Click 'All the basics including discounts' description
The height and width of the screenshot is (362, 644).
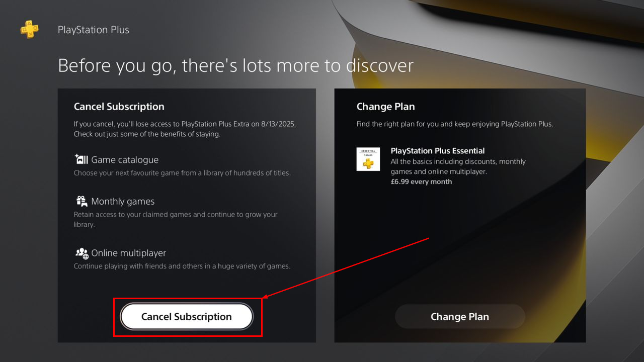pos(458,166)
